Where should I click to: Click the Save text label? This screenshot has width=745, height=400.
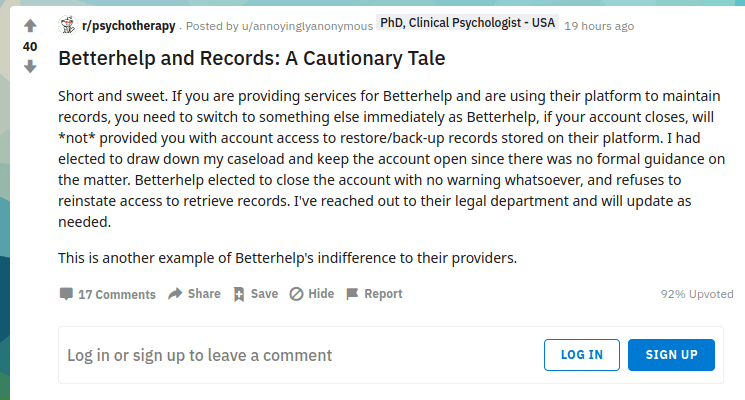(x=264, y=294)
